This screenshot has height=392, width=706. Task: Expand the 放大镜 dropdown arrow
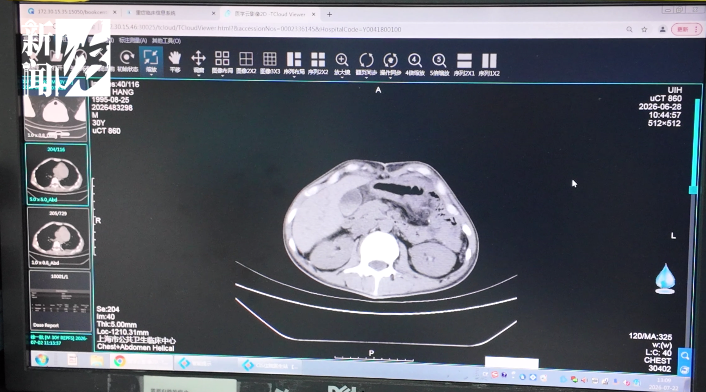[342, 77]
